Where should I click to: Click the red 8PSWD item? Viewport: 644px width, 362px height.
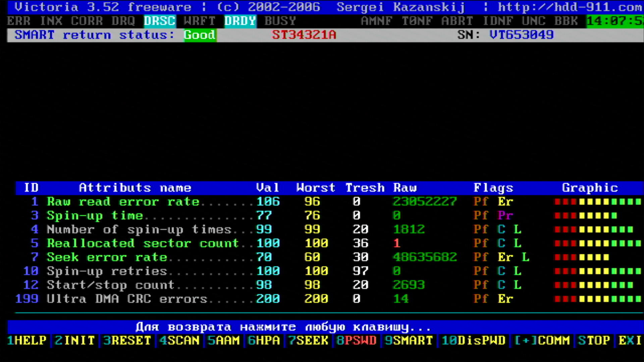tap(357, 341)
